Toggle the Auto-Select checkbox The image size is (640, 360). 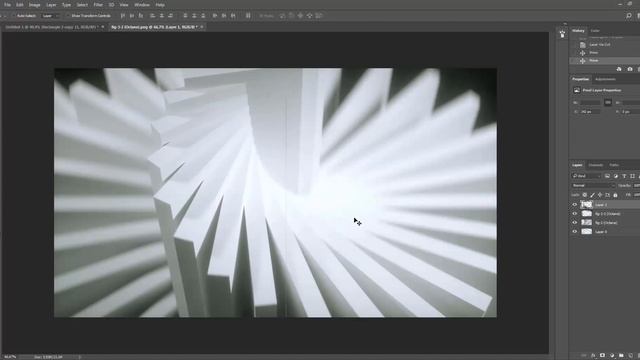(13, 16)
